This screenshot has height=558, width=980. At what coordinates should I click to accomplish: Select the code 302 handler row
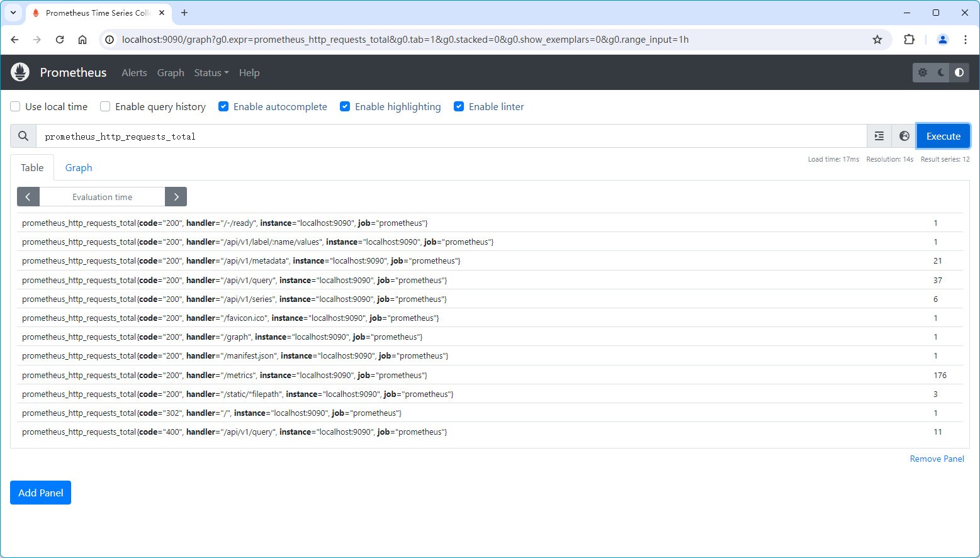pos(490,413)
